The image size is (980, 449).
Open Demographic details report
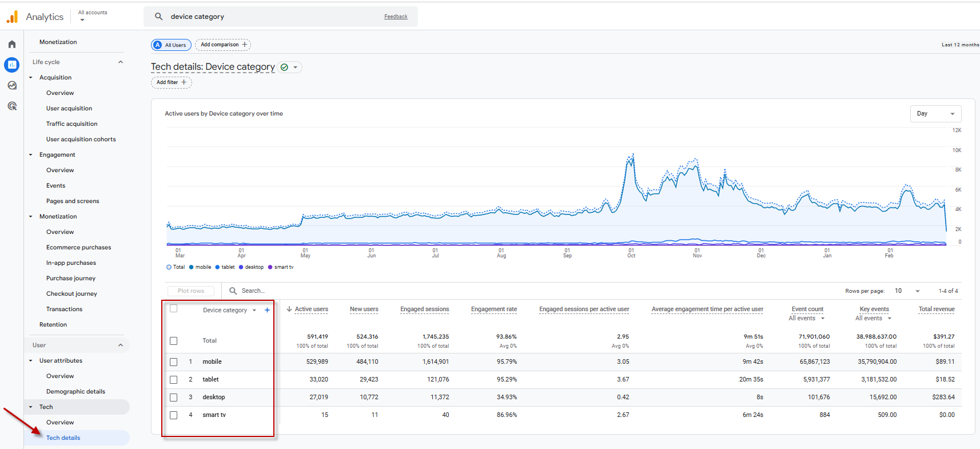(x=76, y=391)
